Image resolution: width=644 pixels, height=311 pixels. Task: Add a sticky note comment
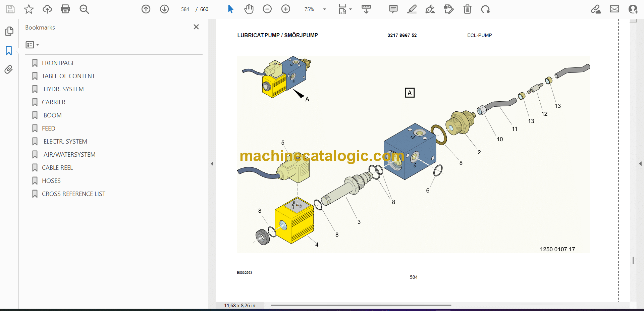click(393, 9)
